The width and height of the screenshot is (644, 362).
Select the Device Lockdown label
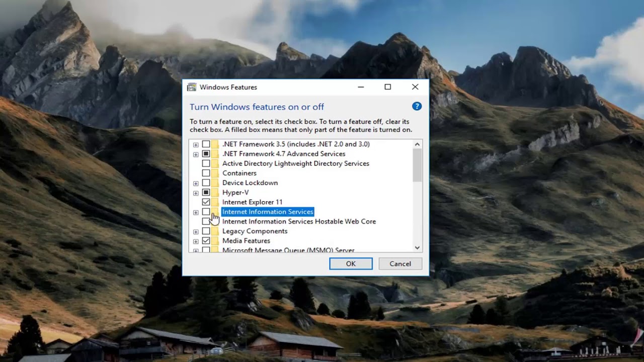[250, 183]
